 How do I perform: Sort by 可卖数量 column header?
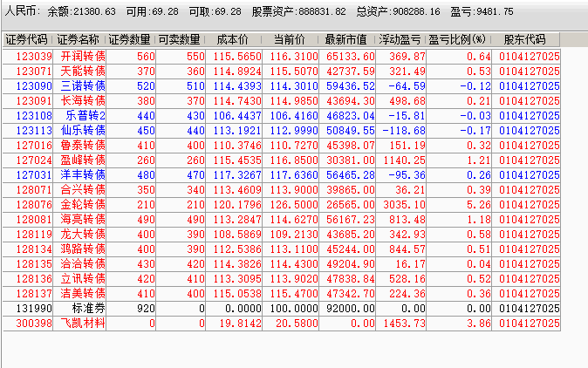(181, 40)
